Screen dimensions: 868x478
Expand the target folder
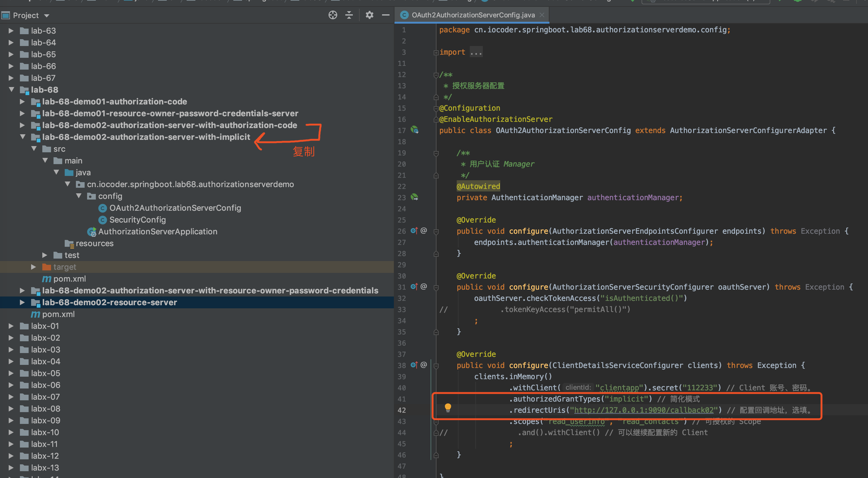[x=33, y=267]
